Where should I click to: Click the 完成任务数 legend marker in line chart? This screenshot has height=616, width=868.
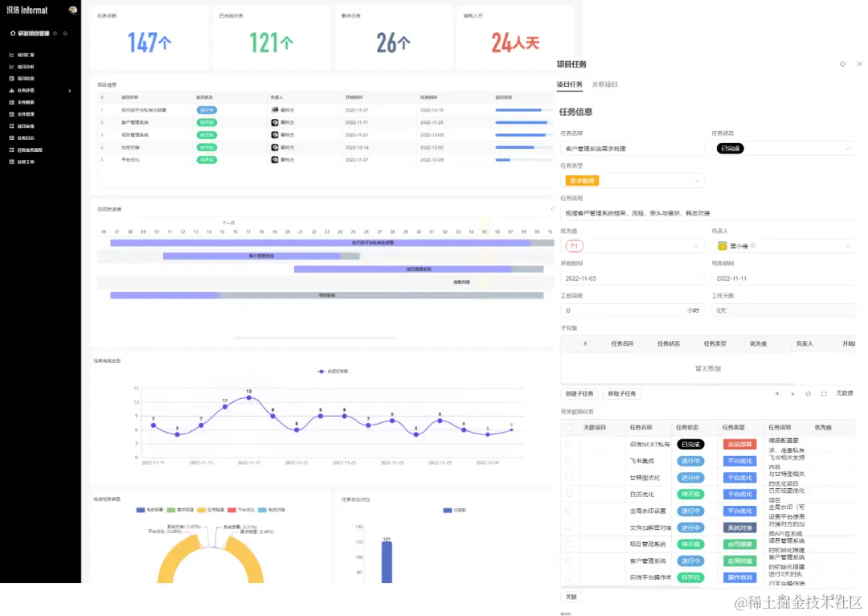click(321, 372)
